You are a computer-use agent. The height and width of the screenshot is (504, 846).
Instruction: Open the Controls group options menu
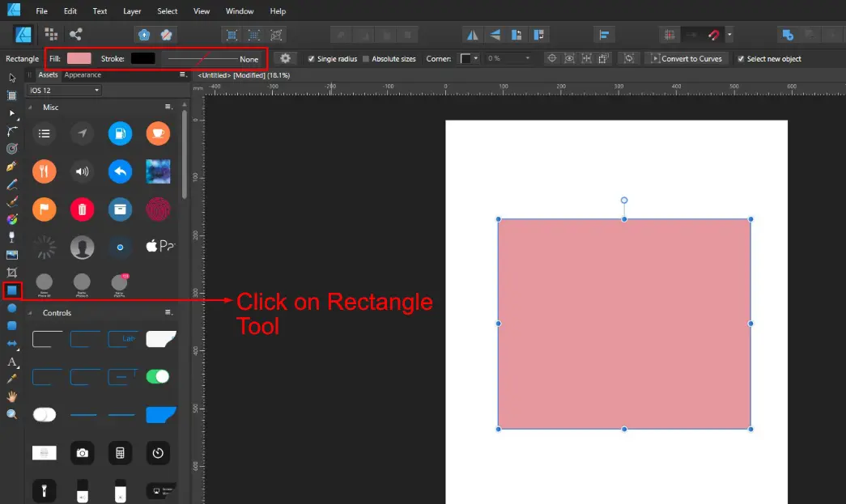[x=168, y=312]
